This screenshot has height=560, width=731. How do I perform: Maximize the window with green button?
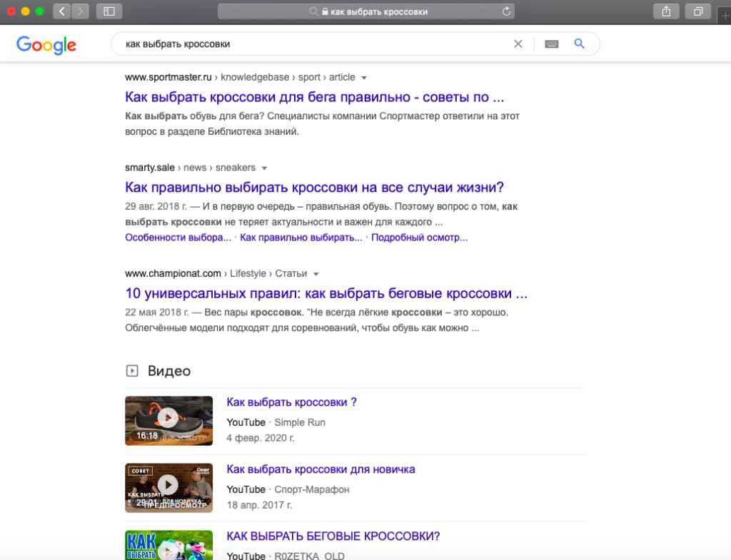pyautogui.click(x=40, y=11)
